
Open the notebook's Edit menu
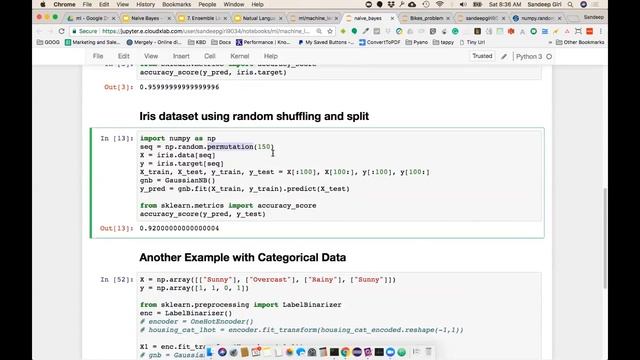click(124, 56)
